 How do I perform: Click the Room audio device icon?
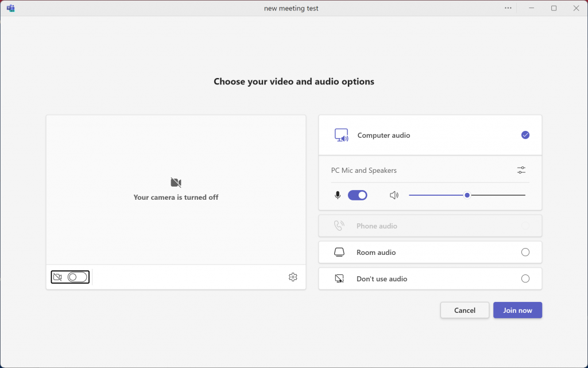[339, 253]
